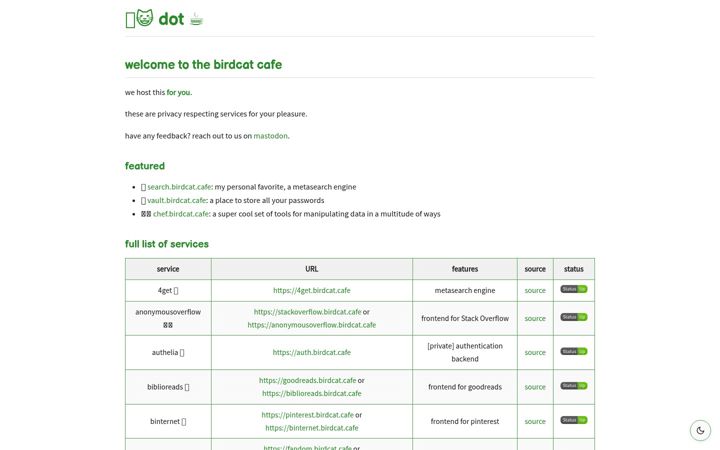Click status badge for binternet
Viewport: 720px width, 450px height.
(574, 420)
